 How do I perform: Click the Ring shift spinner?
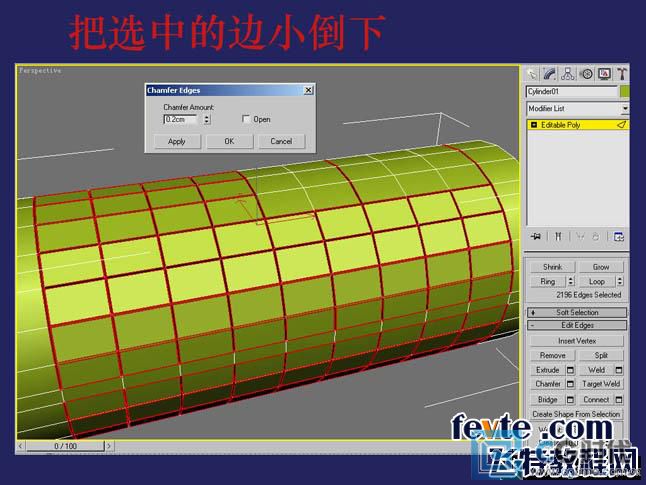pos(571,281)
